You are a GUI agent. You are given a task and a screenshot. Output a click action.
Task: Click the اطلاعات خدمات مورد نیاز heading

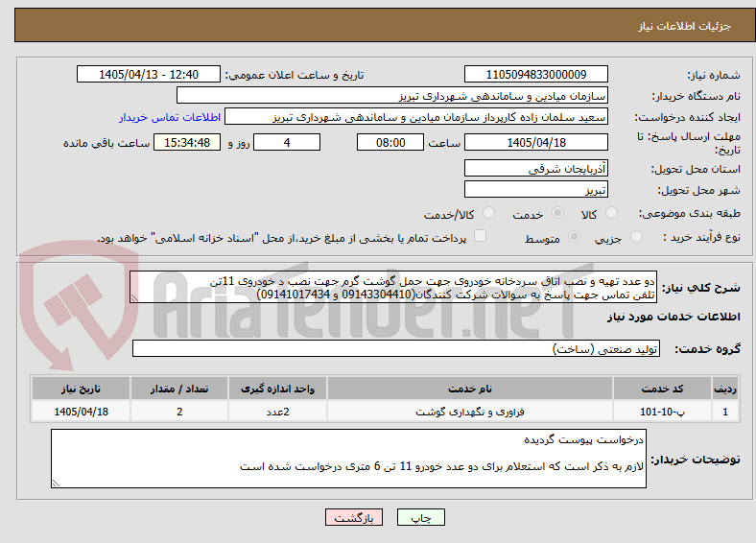673,317
